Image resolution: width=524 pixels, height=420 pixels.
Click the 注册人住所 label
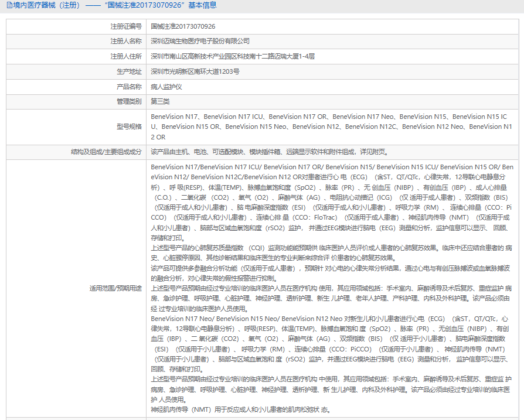(x=126, y=56)
